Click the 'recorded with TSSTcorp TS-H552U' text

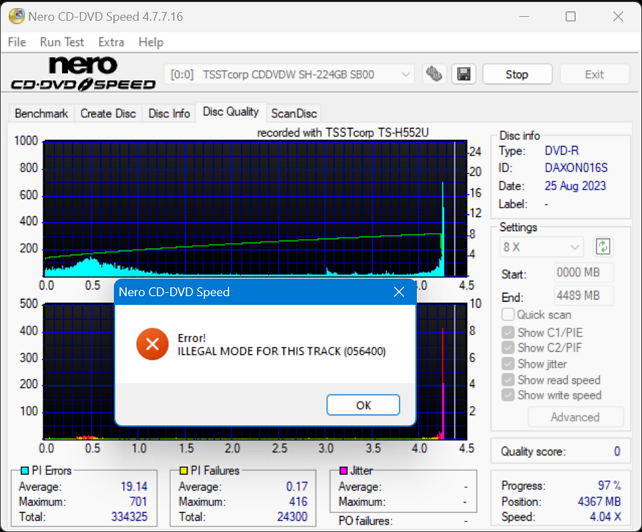343,133
